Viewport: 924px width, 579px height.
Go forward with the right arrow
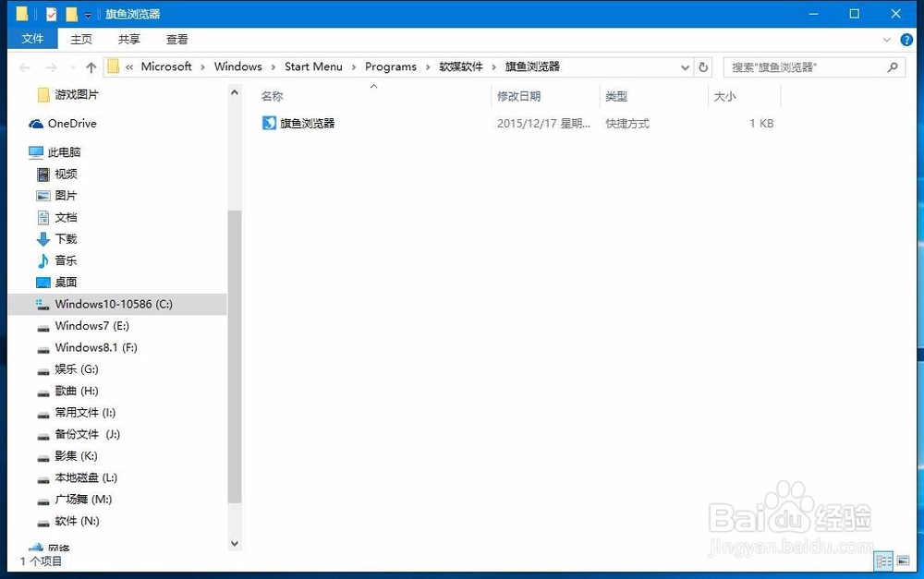51,67
